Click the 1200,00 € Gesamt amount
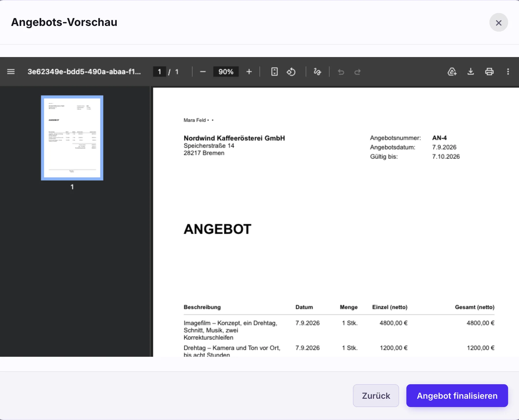The image size is (519, 420). [x=481, y=348]
